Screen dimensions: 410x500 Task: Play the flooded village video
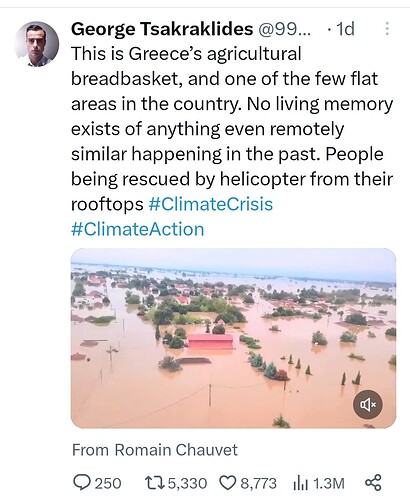[x=233, y=338]
